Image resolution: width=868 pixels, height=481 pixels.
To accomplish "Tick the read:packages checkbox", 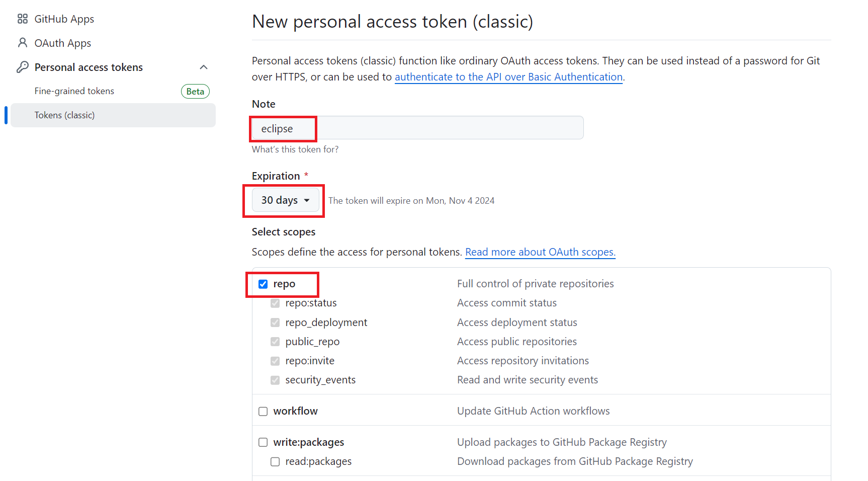I will point(275,461).
